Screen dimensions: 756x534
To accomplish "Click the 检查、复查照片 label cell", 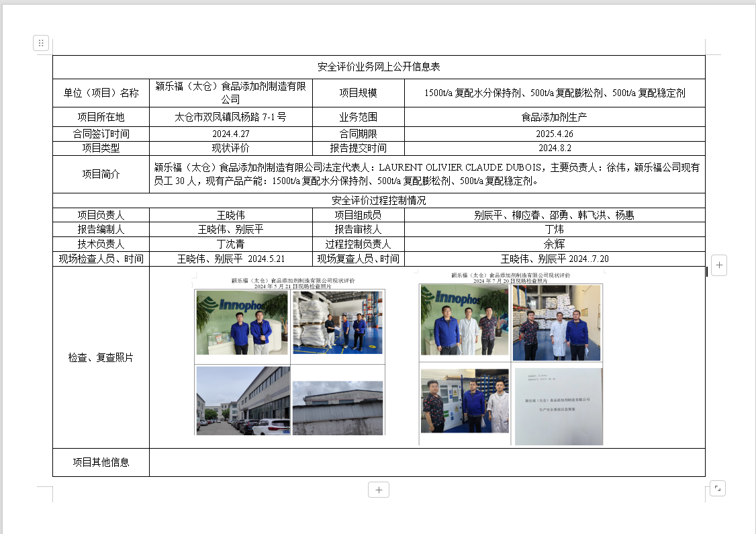I will point(101,357).
